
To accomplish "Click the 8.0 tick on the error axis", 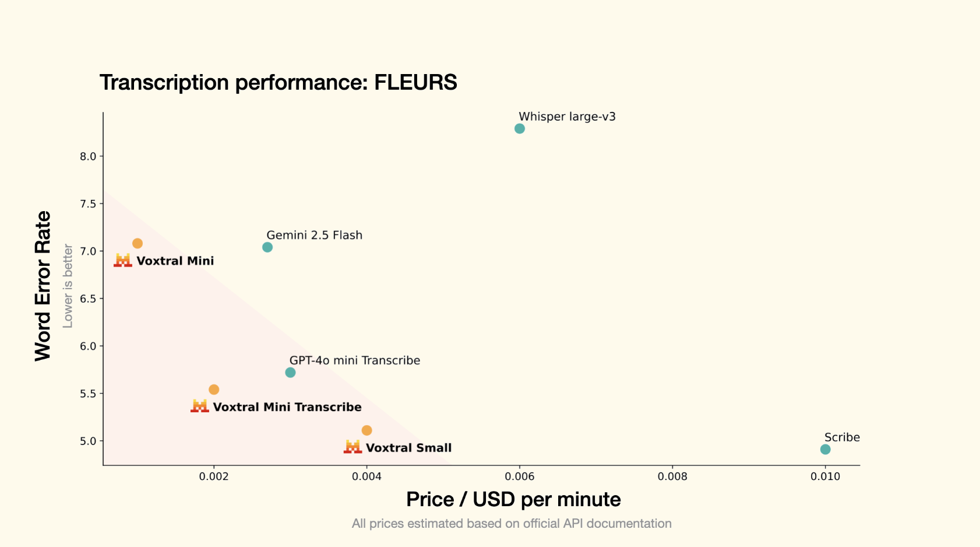I will (88, 156).
